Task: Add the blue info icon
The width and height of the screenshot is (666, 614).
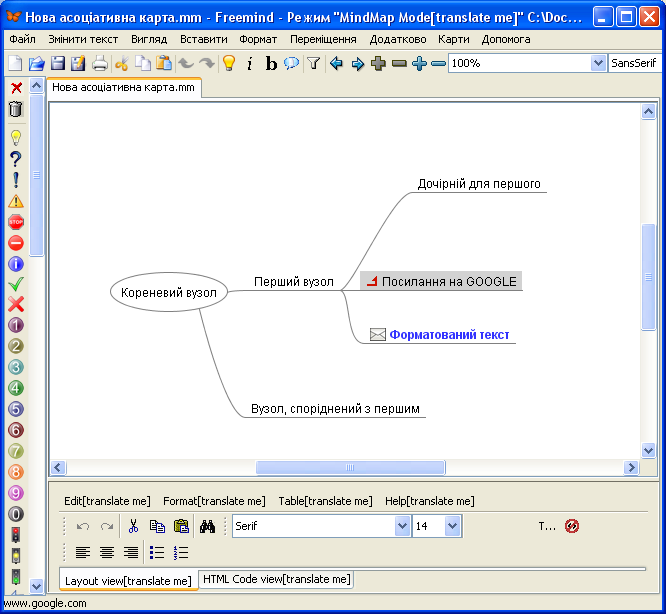Action: pyautogui.click(x=16, y=264)
